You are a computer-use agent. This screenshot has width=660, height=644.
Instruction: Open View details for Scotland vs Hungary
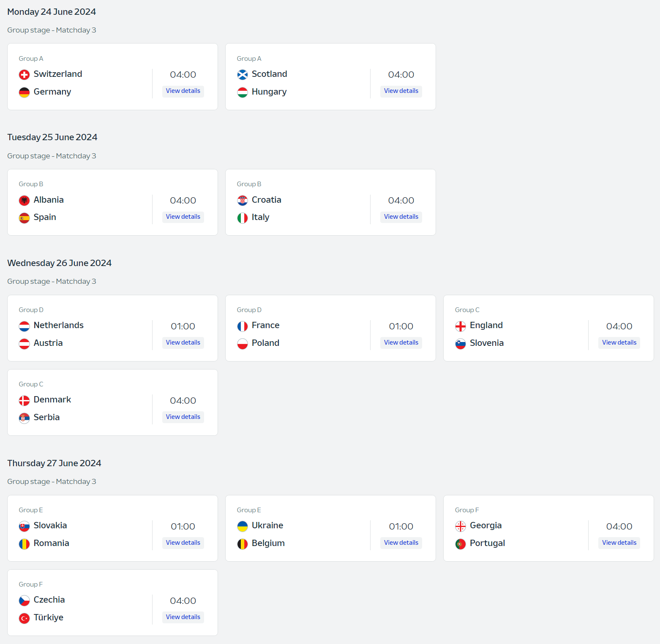[x=401, y=91]
